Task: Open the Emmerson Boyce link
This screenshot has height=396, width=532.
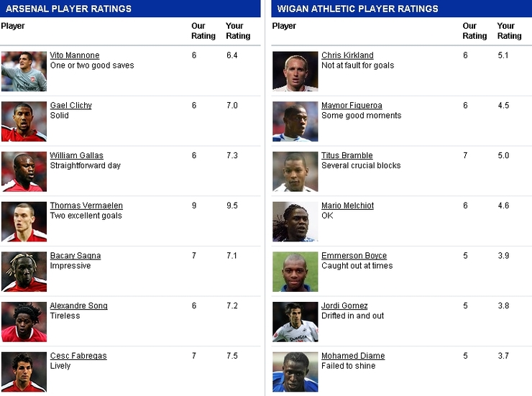Action: (354, 256)
